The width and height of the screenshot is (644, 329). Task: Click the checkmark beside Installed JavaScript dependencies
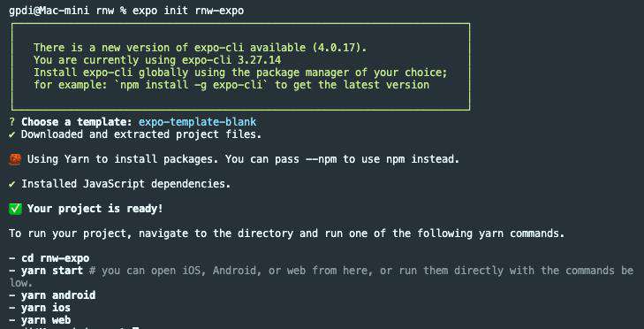point(11,184)
